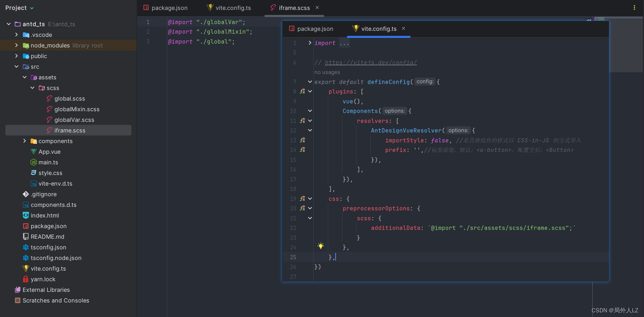The image size is (644, 317).
Task: Expand the components folder
Action: (x=24, y=141)
